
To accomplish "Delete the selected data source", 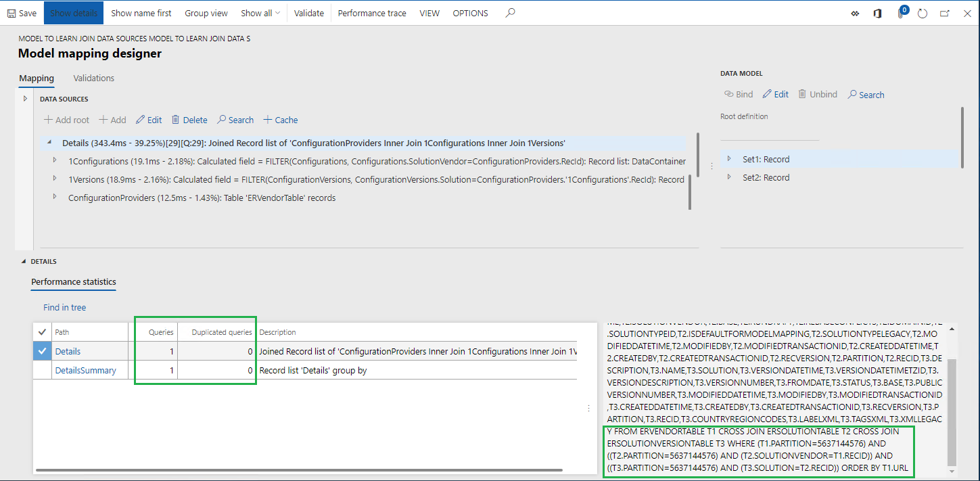I will (x=189, y=120).
